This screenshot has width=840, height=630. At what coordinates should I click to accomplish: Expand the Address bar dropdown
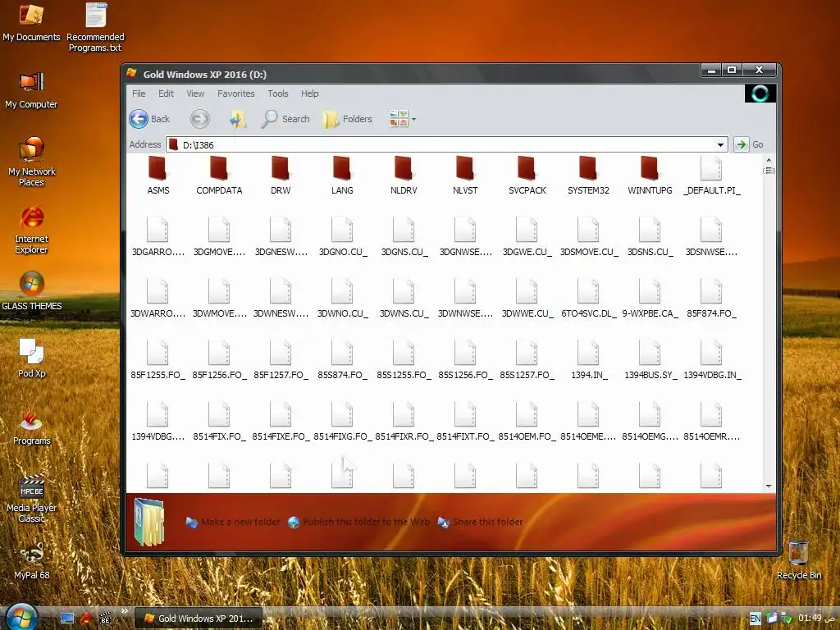720,144
